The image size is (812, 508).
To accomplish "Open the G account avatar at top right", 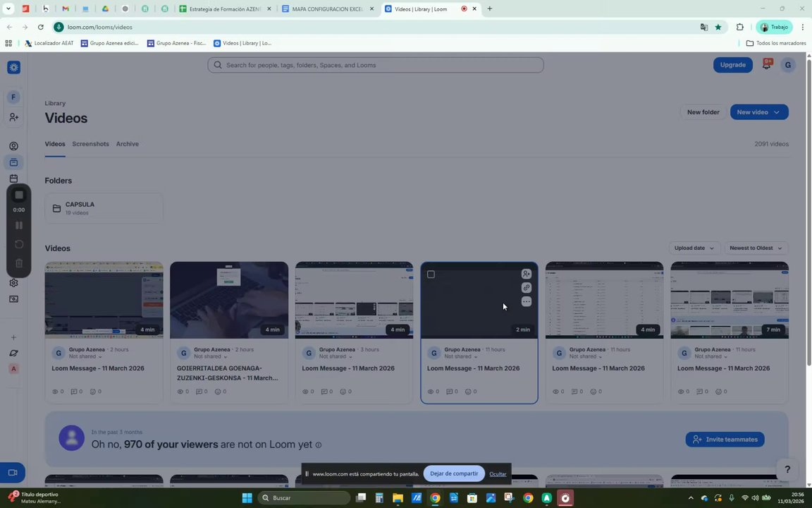I will [787, 65].
